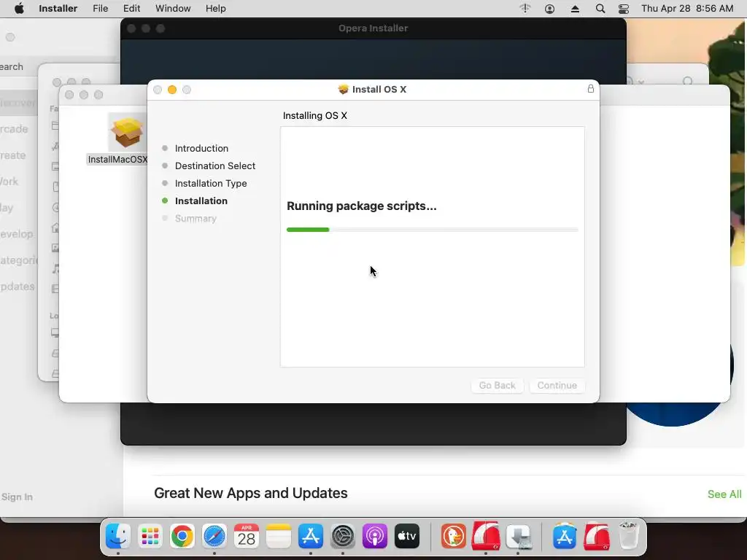Open the Trash from the Dock
The image size is (747, 560).
pyautogui.click(x=628, y=536)
